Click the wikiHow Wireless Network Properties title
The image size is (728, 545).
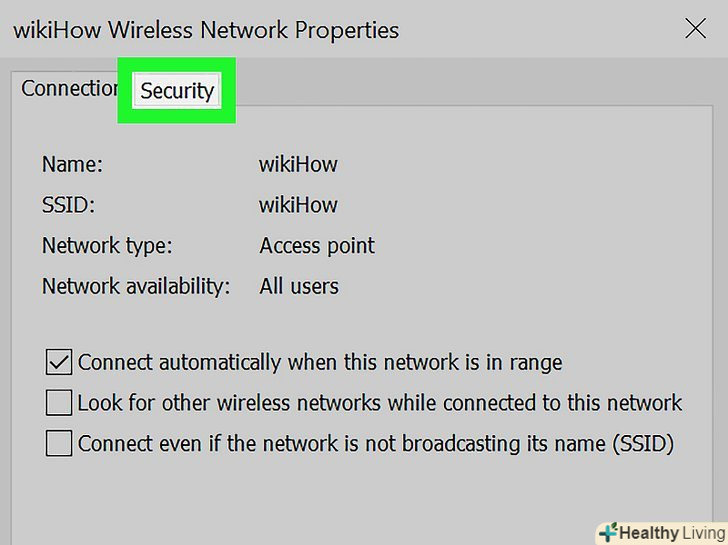point(205,30)
